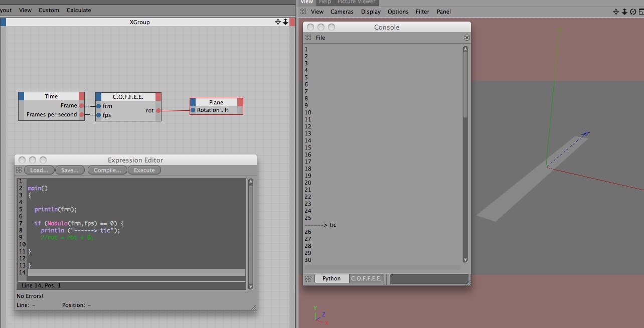
Task: Click the frm input port
Action: (98, 106)
